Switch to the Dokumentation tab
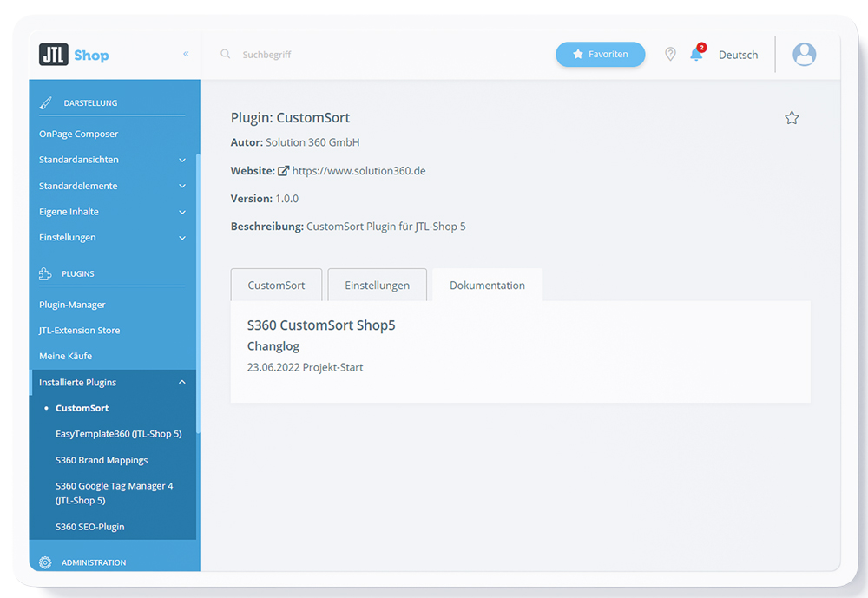This screenshot has width=868, height=598. coord(487,286)
